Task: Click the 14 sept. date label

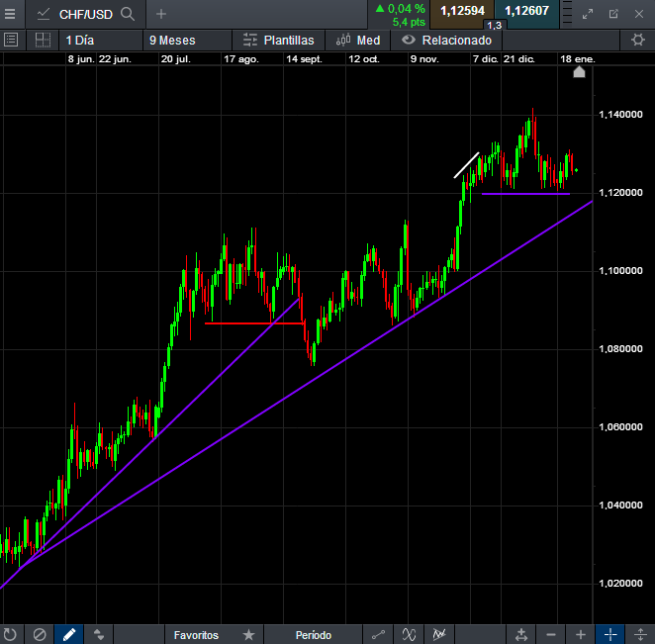Action: point(304,59)
